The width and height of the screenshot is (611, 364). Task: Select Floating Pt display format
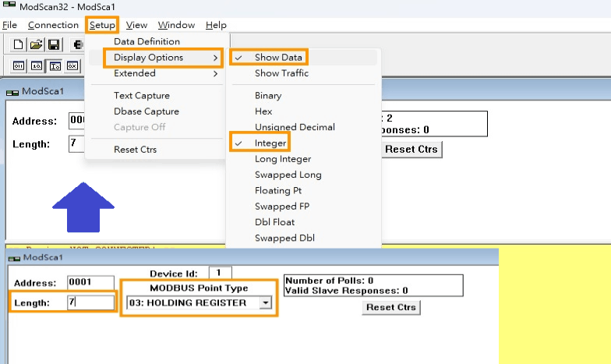(278, 190)
